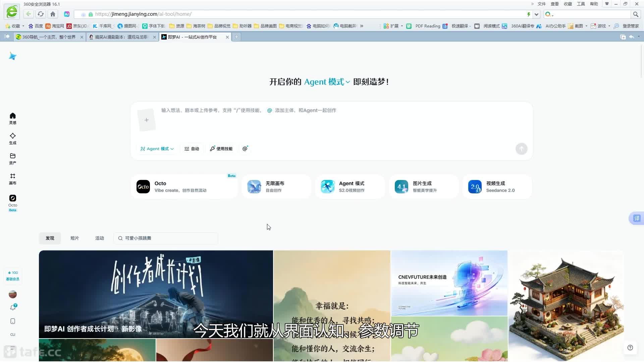This screenshot has height=362, width=644.
Task: Open the 淘宝网 bookmark
Action: click(55, 26)
